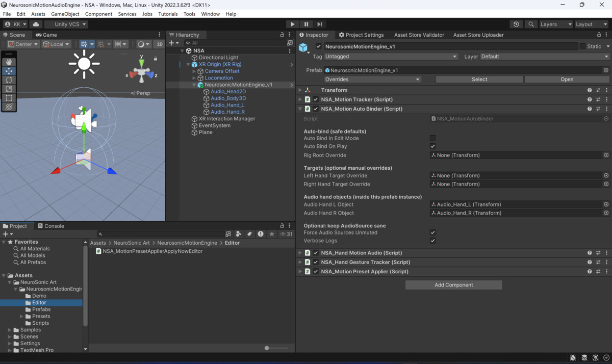Click the Add Component button
The image size is (612, 364).
(x=453, y=284)
